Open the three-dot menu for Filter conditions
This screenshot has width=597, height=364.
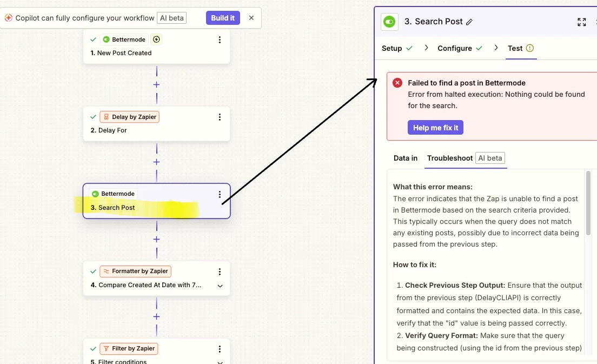220,349
